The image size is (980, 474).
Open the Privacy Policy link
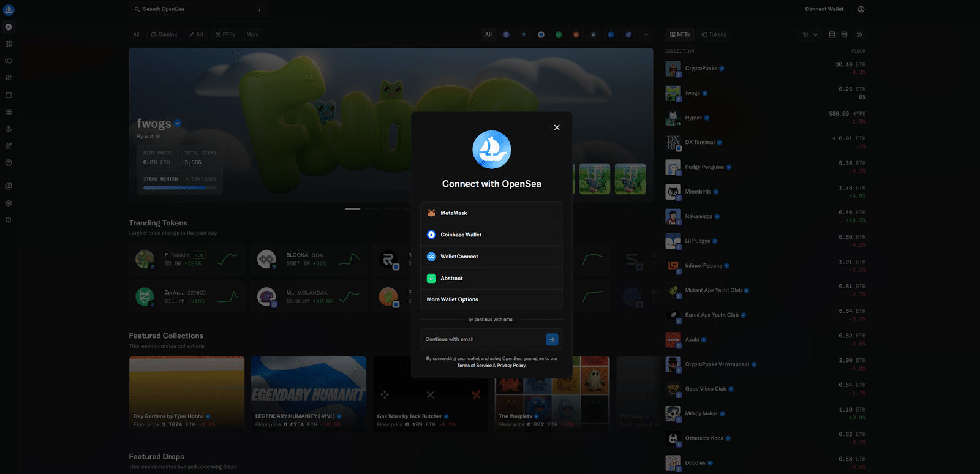(x=511, y=366)
